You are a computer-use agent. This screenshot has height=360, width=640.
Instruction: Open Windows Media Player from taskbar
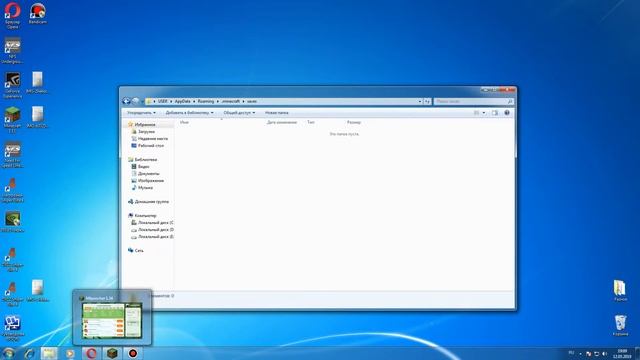pos(70,353)
